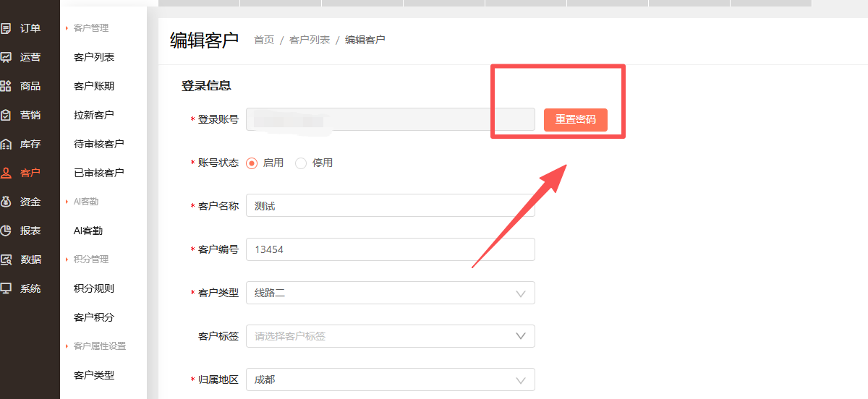Open the 客户标签 tag dropdown
The width and height of the screenshot is (868, 399).
[391, 336]
